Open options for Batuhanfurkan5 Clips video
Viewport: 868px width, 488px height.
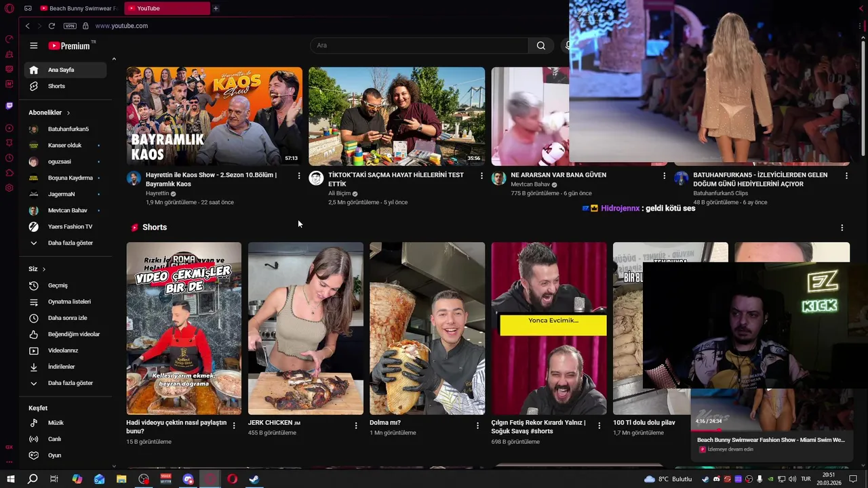pos(846,176)
